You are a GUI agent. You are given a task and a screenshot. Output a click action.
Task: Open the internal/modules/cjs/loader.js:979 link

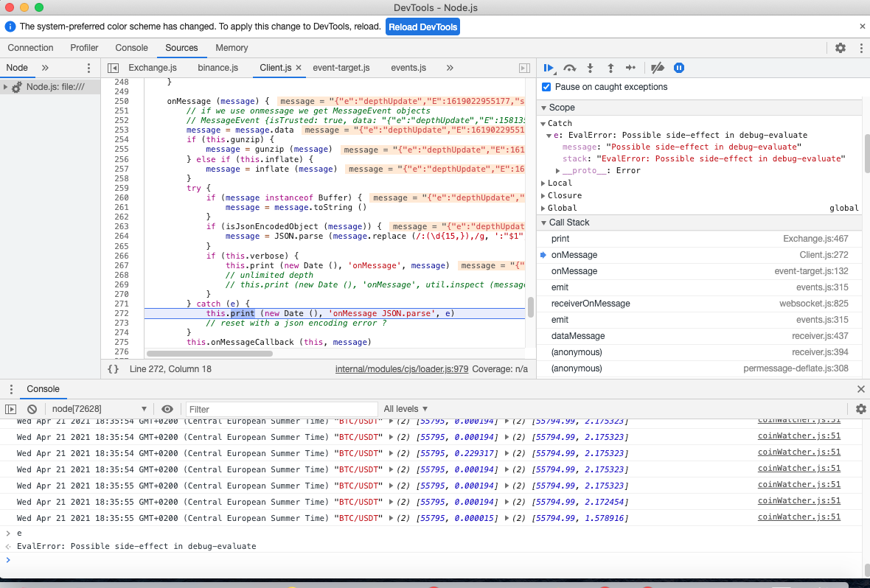(401, 368)
